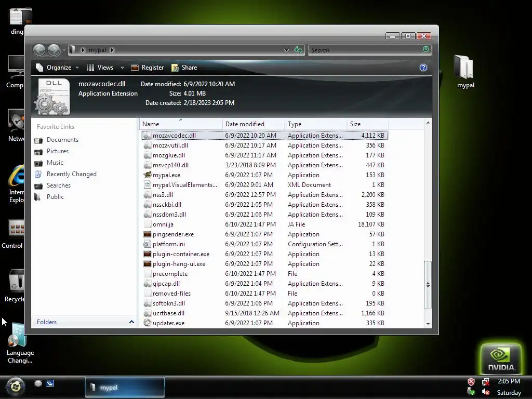Select the softokn3.dll file name
Image resolution: width=532 pixels, height=399 pixels.
click(169, 303)
